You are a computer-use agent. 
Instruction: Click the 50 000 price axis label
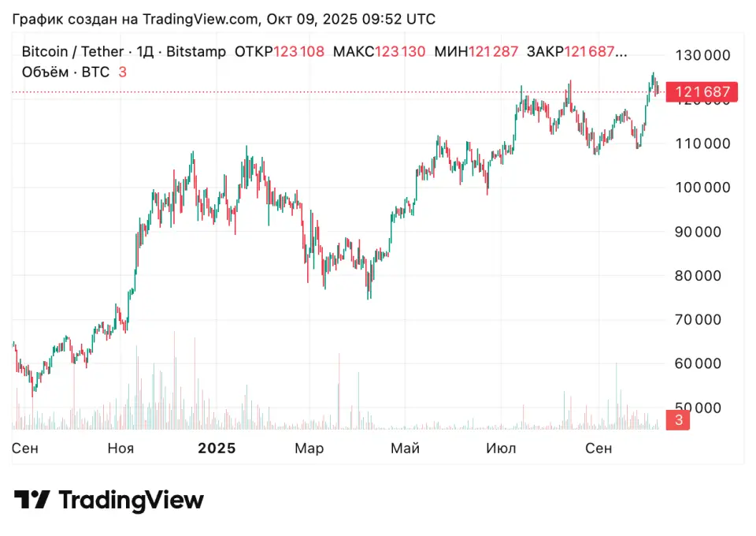point(702,408)
